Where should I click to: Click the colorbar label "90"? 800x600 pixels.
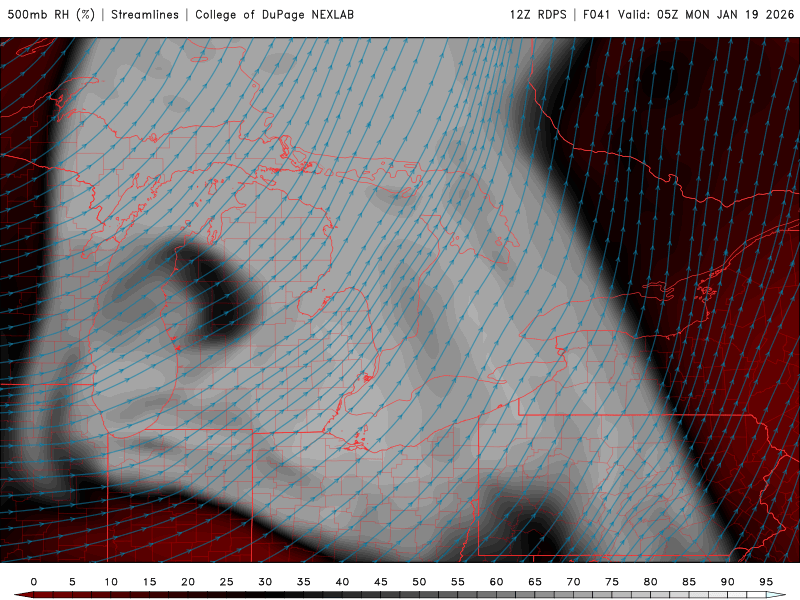728,582
